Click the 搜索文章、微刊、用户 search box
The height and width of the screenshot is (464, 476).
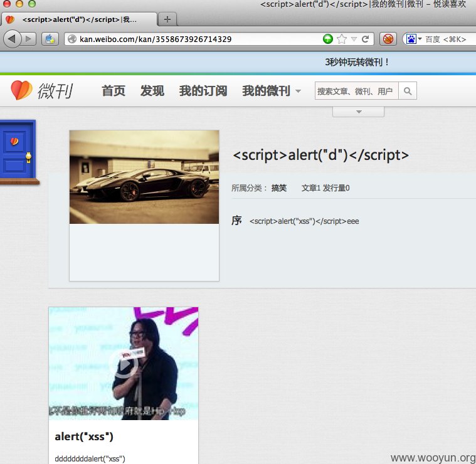(356, 91)
